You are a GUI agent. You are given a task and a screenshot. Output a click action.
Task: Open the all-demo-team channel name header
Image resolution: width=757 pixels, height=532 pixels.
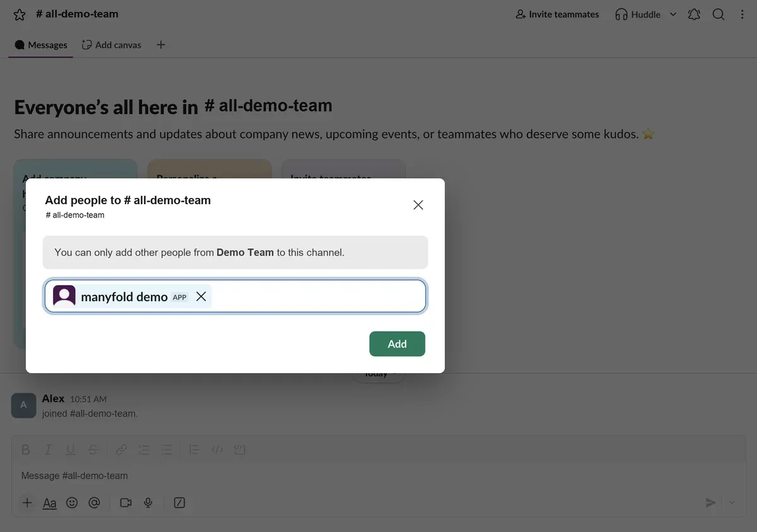click(x=77, y=14)
